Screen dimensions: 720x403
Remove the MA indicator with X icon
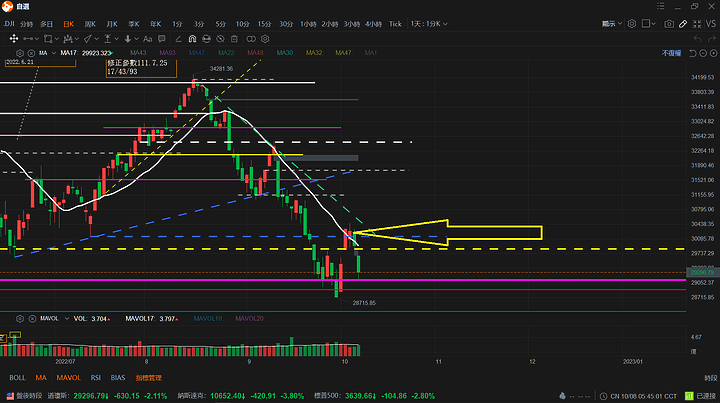click(31, 53)
